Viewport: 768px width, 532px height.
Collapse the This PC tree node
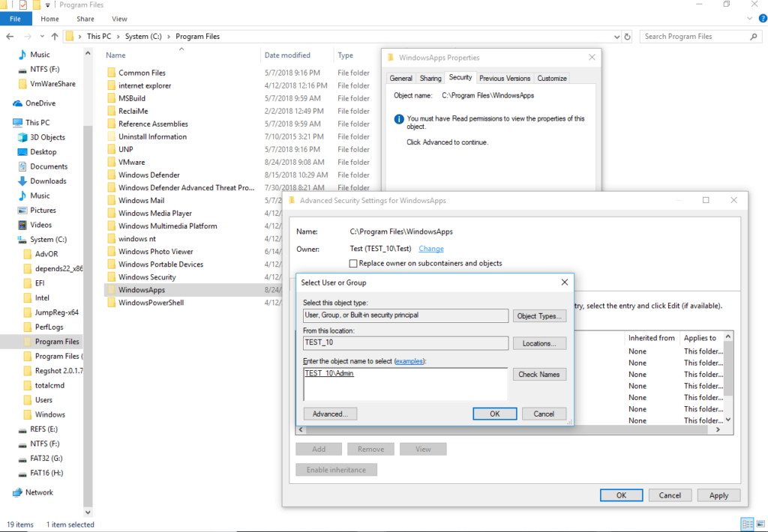pyautogui.click(x=6, y=123)
